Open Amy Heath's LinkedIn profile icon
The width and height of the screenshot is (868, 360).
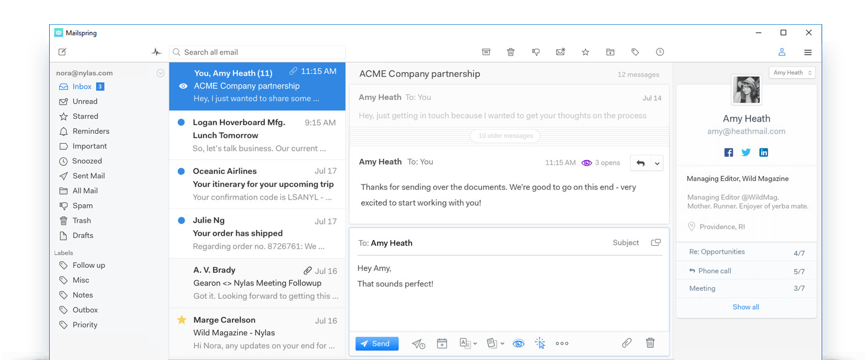point(764,152)
